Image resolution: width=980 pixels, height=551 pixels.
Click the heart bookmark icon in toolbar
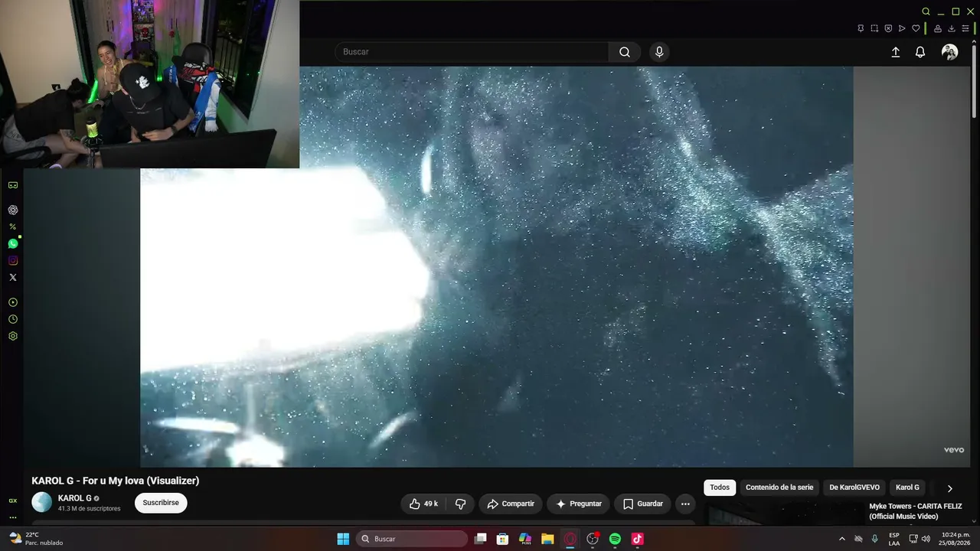click(x=916, y=28)
